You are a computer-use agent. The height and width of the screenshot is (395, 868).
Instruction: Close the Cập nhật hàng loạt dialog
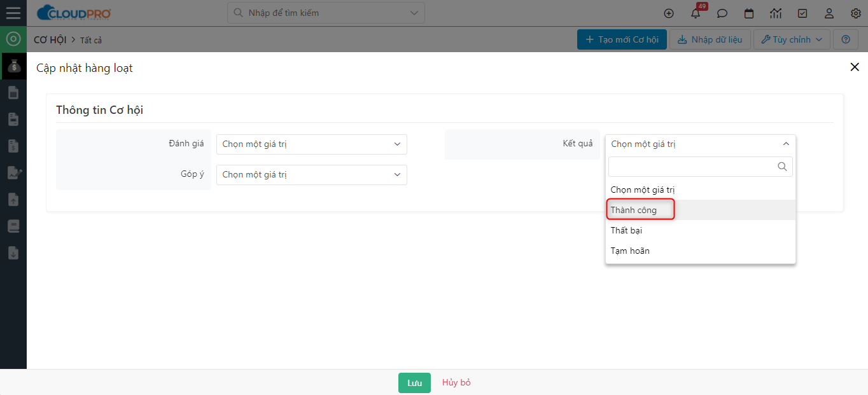tap(855, 67)
